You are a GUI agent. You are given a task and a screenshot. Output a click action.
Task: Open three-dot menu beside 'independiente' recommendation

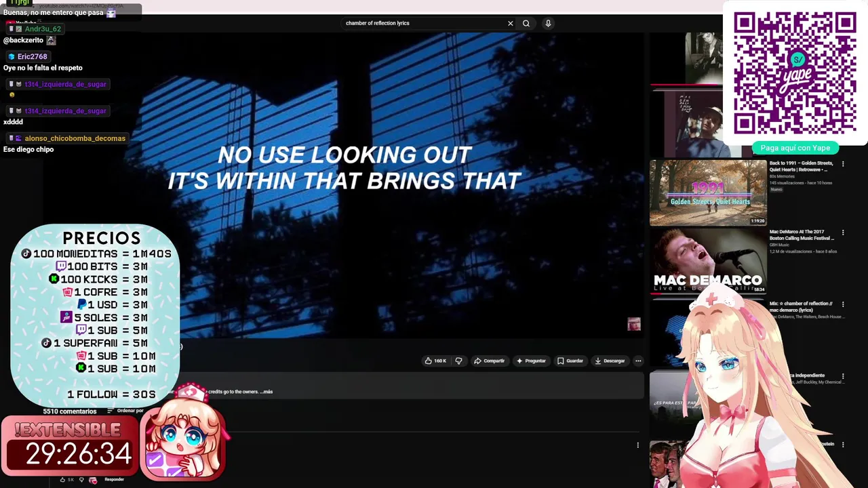[843, 376]
